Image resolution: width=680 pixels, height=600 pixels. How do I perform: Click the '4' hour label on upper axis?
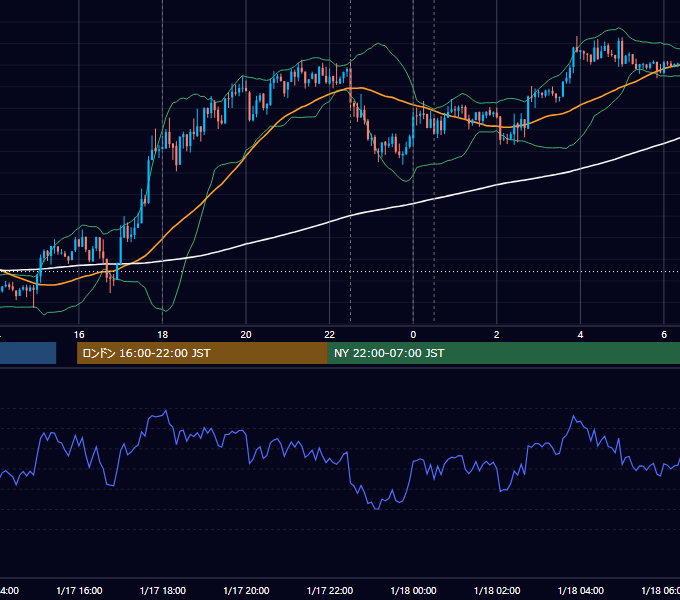(580, 335)
